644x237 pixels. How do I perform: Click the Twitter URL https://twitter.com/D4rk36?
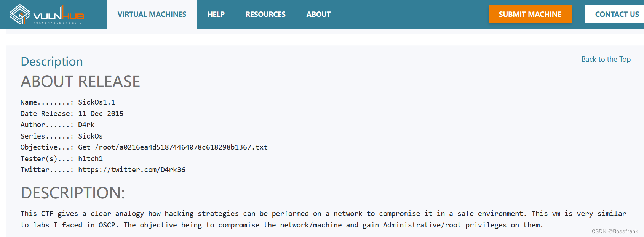132,170
